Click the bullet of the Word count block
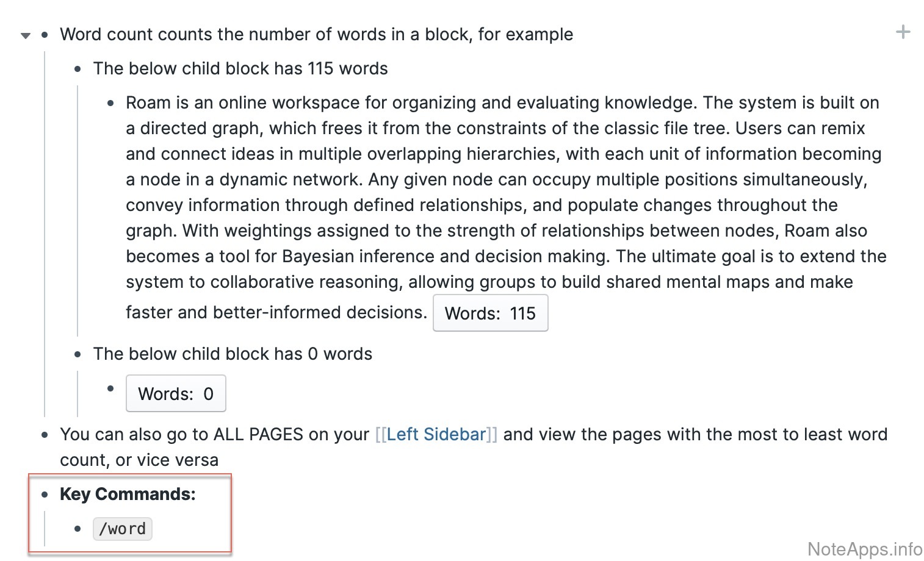This screenshot has height=561, width=924. [45, 35]
